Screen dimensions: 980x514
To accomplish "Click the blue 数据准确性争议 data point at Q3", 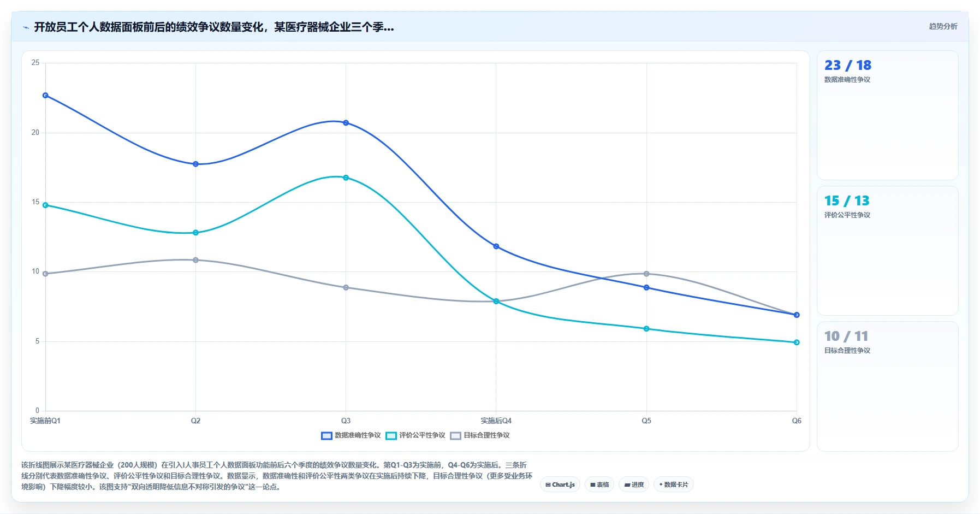I will click(346, 123).
